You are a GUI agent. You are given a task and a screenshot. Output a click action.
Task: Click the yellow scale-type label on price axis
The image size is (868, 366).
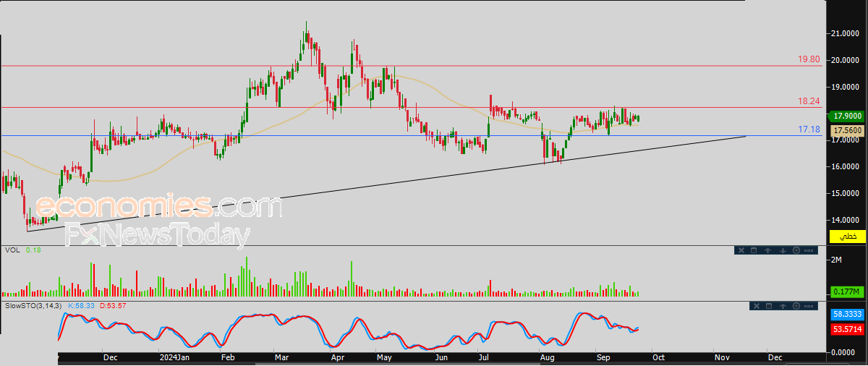click(x=846, y=236)
